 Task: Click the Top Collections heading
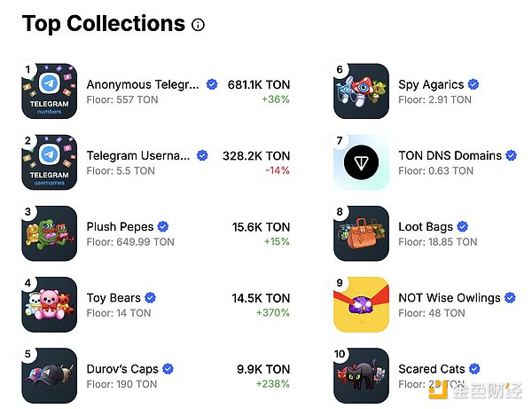click(x=103, y=24)
